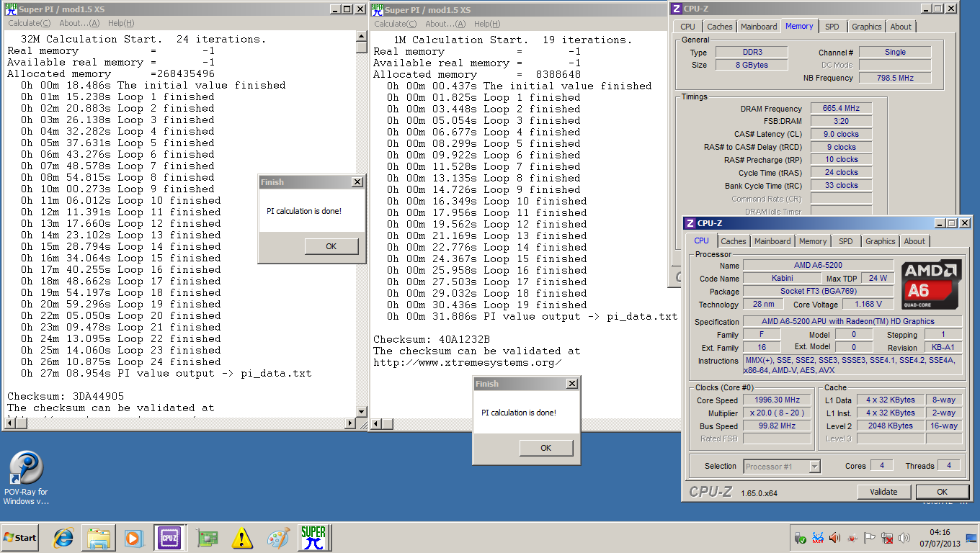Image resolution: width=980 pixels, height=553 pixels.
Task: Launch Windows Media Player from taskbar
Action: coord(133,537)
